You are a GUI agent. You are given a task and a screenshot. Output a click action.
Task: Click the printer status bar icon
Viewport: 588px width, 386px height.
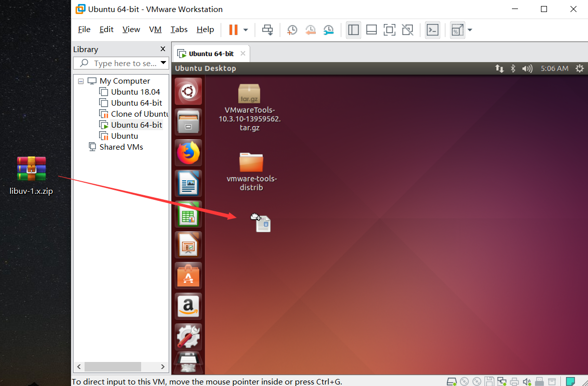(x=514, y=381)
